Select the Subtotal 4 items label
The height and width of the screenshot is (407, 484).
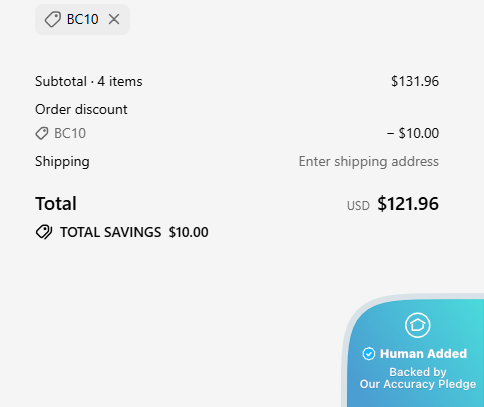pos(89,81)
